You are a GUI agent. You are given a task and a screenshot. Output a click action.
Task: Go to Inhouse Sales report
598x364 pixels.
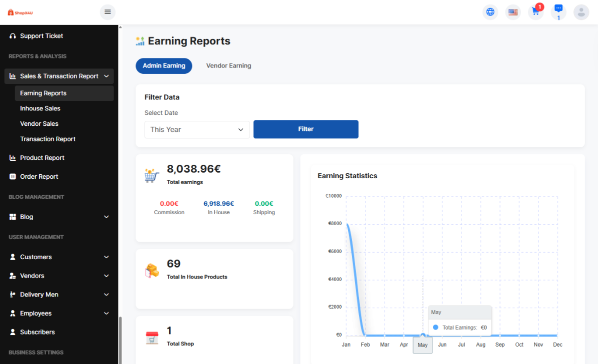coord(40,108)
